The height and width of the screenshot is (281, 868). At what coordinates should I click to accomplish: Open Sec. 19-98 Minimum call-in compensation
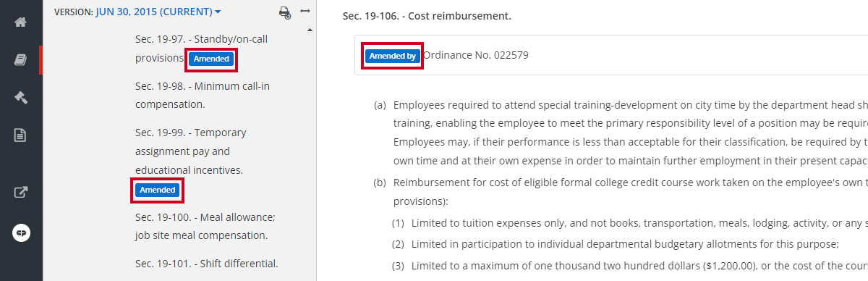click(x=203, y=95)
